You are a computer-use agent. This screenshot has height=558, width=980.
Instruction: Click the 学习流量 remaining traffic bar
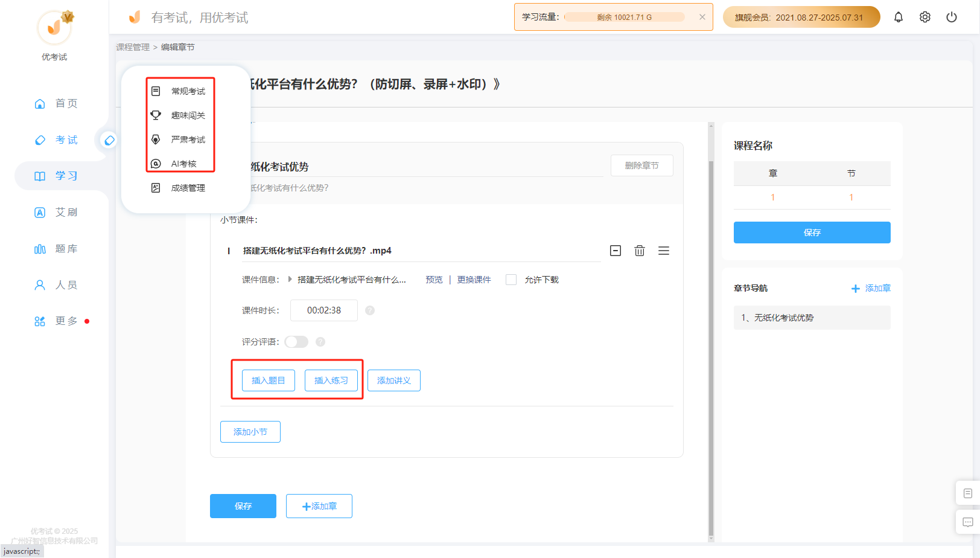pyautogui.click(x=625, y=17)
